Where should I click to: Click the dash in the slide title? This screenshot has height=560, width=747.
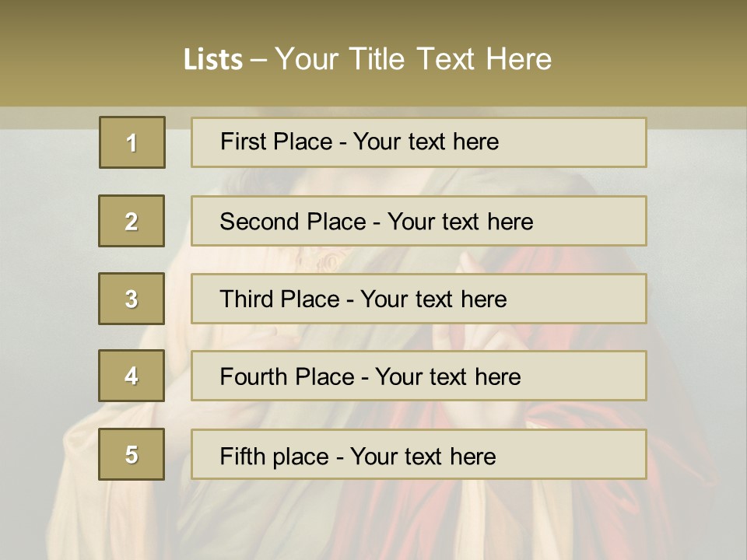click(259, 59)
